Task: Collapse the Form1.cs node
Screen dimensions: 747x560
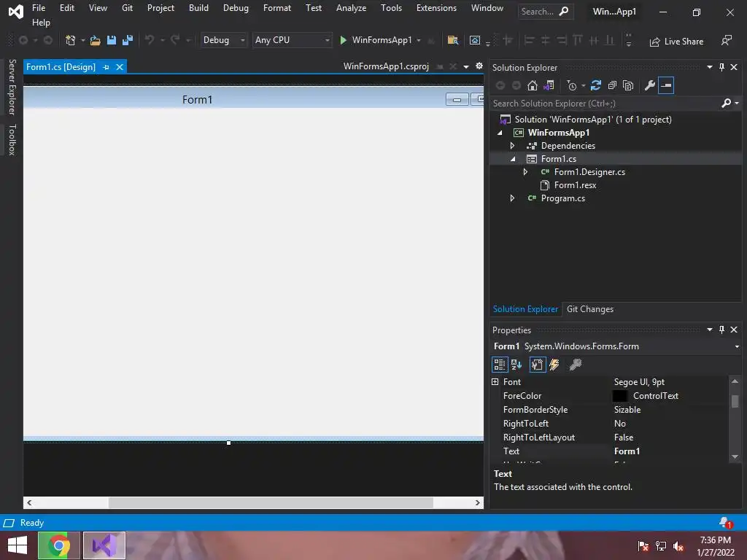Action: (513, 159)
